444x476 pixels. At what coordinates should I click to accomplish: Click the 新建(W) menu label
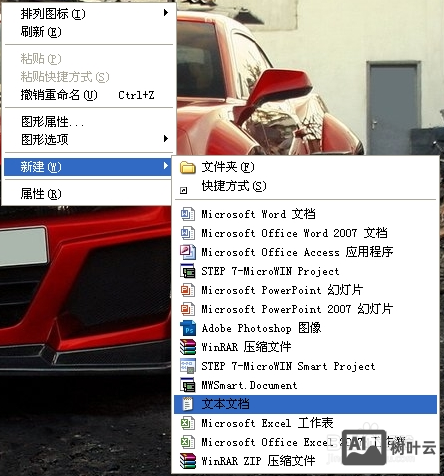pos(41,166)
